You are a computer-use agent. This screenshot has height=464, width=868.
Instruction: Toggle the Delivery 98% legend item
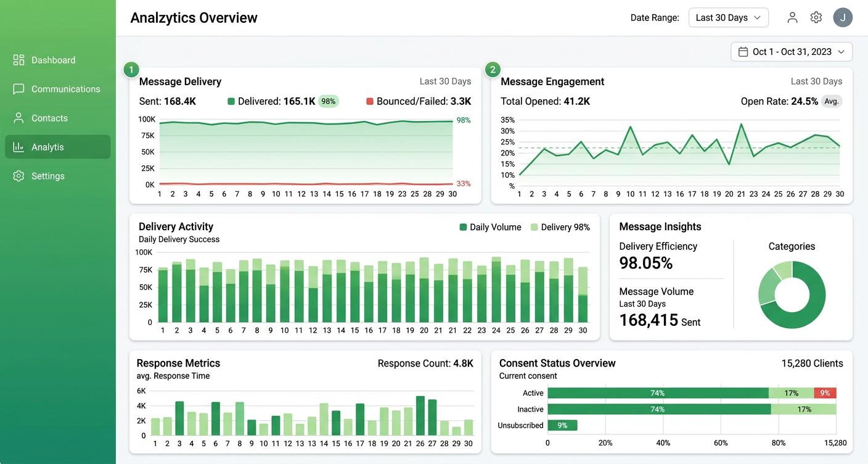click(560, 227)
